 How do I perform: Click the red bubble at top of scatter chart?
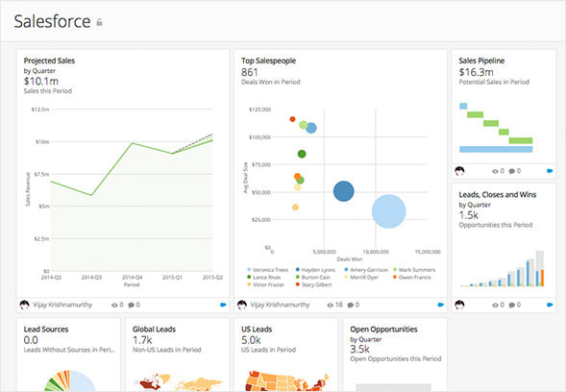pyautogui.click(x=292, y=119)
